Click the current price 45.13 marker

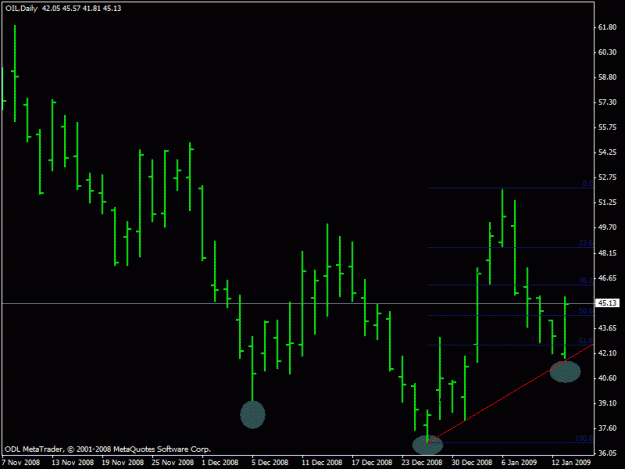(x=607, y=303)
